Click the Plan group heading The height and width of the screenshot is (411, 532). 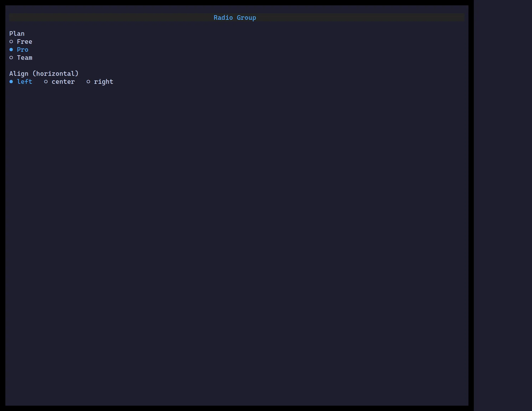click(x=17, y=34)
